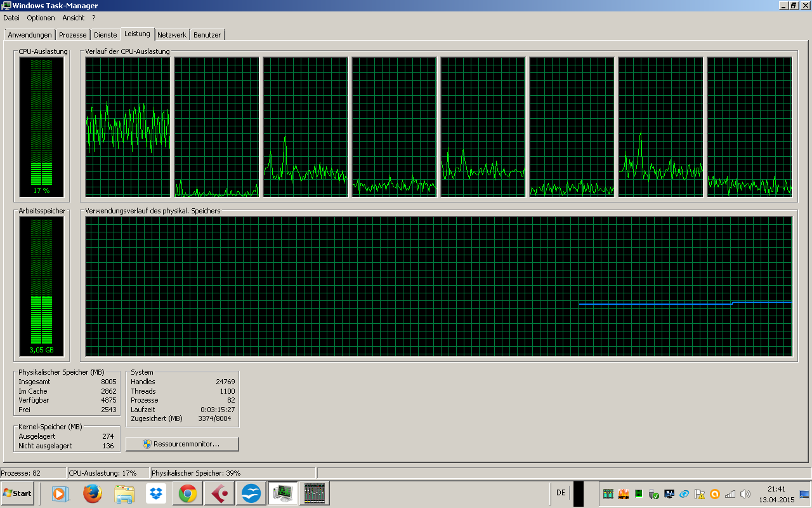Open Action Center flag icon
812x508 pixels.
click(x=700, y=494)
